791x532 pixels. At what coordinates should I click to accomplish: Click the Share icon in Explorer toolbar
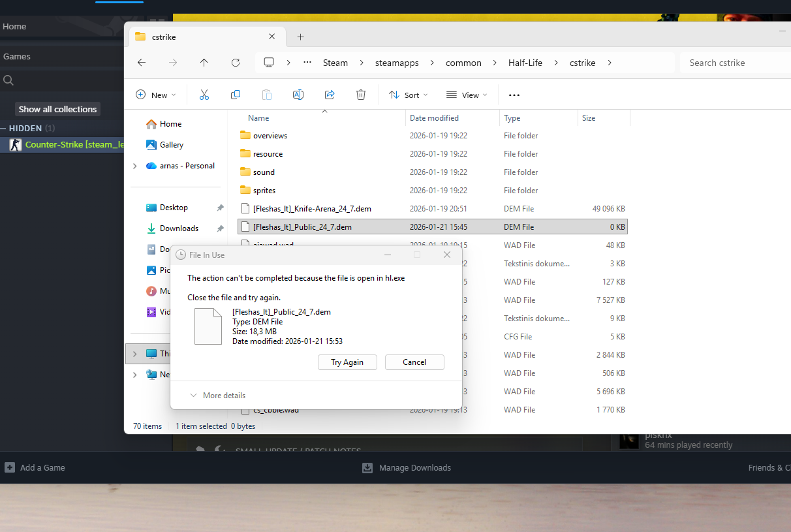coord(330,95)
